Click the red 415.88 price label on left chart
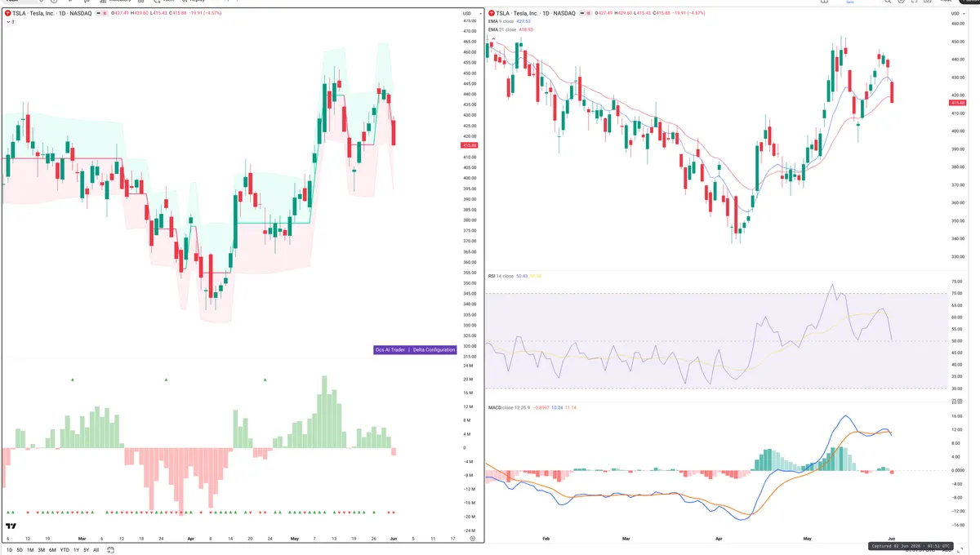The width and height of the screenshot is (980, 555). coord(470,145)
